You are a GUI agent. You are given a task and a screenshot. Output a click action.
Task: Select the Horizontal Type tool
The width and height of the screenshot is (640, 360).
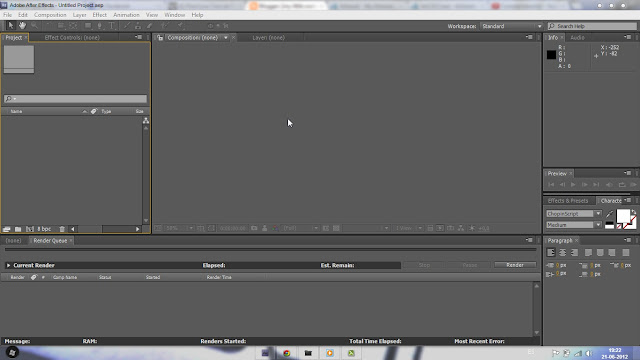(111, 26)
